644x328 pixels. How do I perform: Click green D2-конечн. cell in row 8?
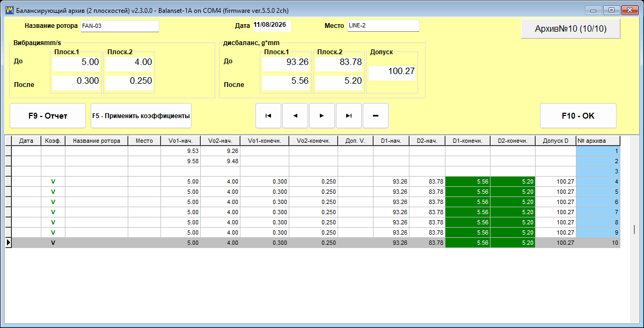pyautogui.click(x=513, y=222)
